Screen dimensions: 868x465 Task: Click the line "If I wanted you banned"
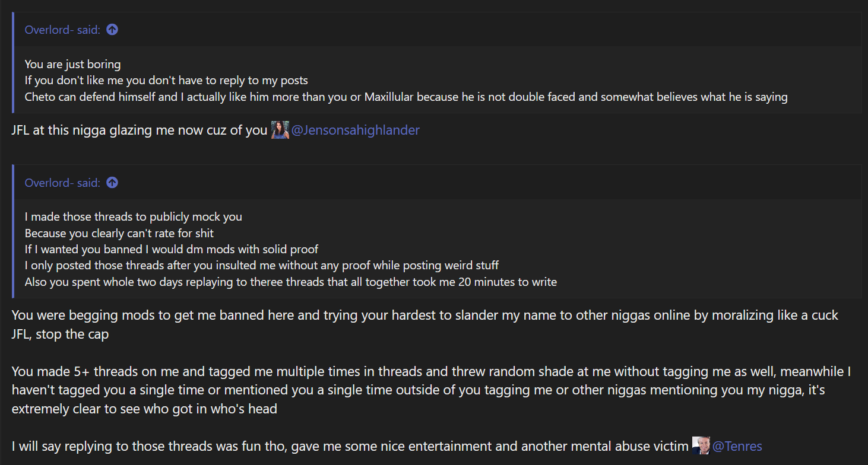tap(172, 249)
